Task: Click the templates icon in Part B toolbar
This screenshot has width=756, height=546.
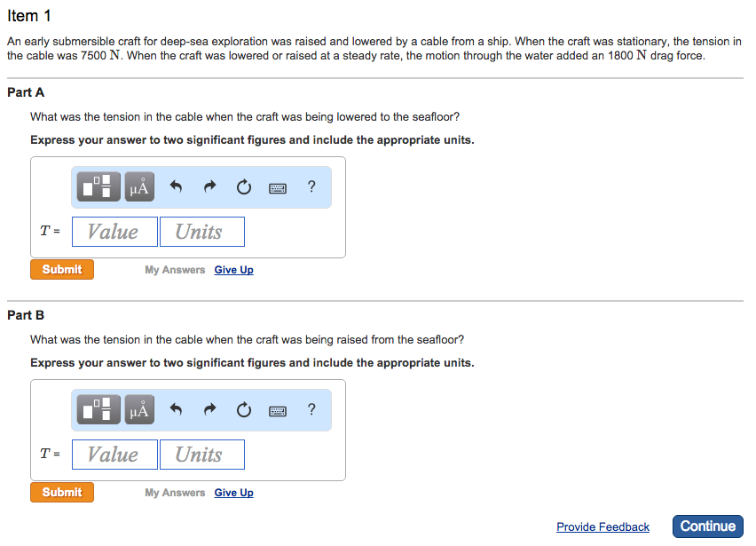Action: click(99, 409)
